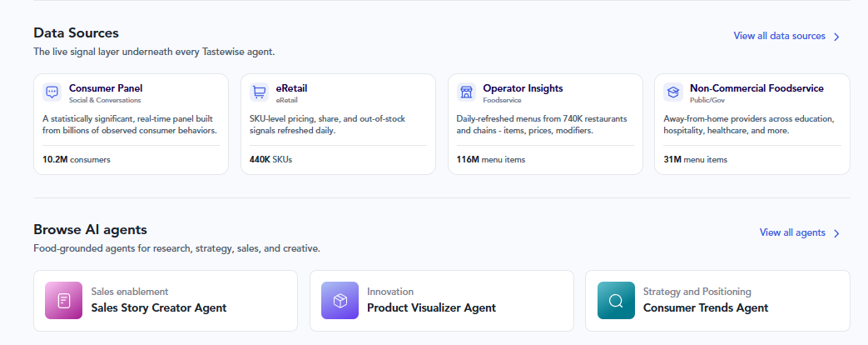Screen dimensions: 868x345
Task: Click the 31M menu items statistic
Action: [695, 159]
